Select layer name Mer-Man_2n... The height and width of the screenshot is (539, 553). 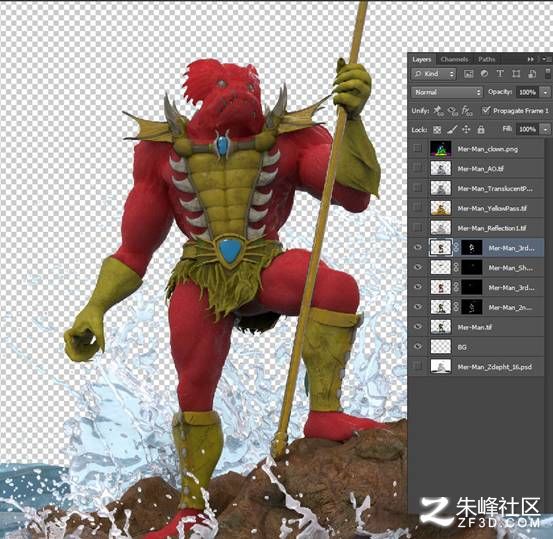pos(510,308)
